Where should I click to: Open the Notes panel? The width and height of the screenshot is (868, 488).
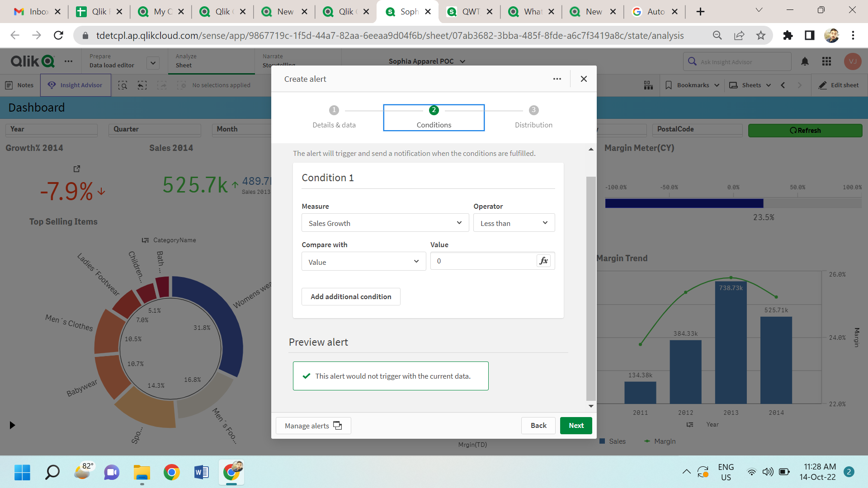[x=19, y=85]
